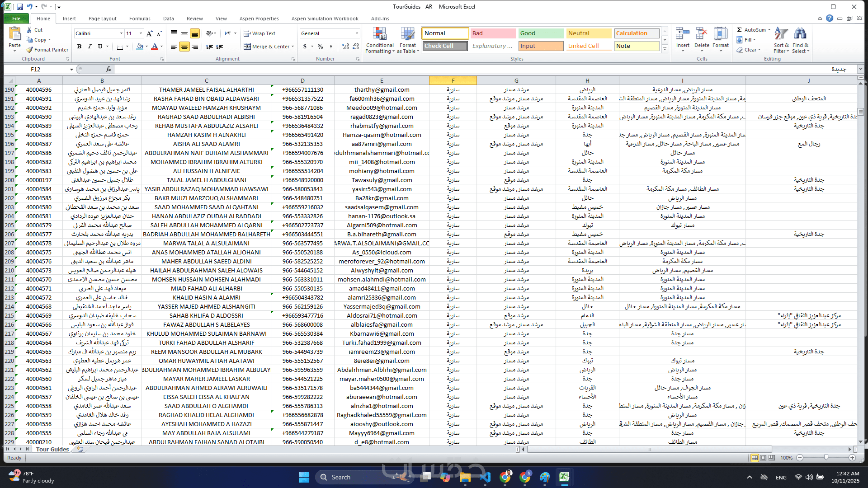Image resolution: width=868 pixels, height=488 pixels.
Task: Open the Name Box dropdown arrow
Action: click(x=71, y=69)
